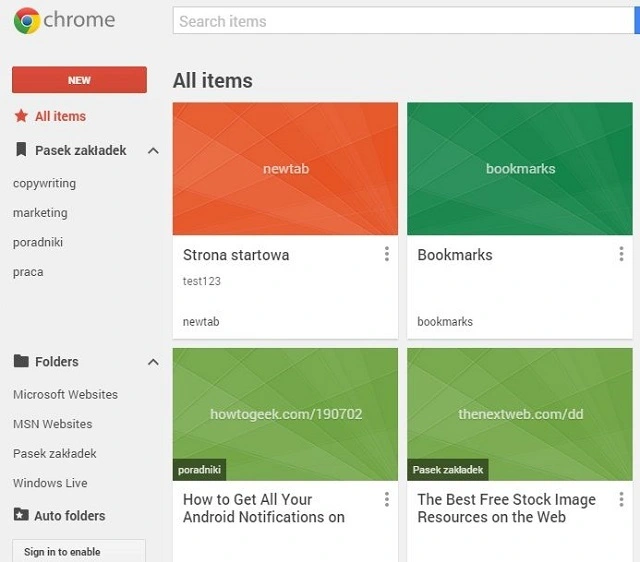
Task: Click the Bookmarks card title
Action: tap(455, 255)
